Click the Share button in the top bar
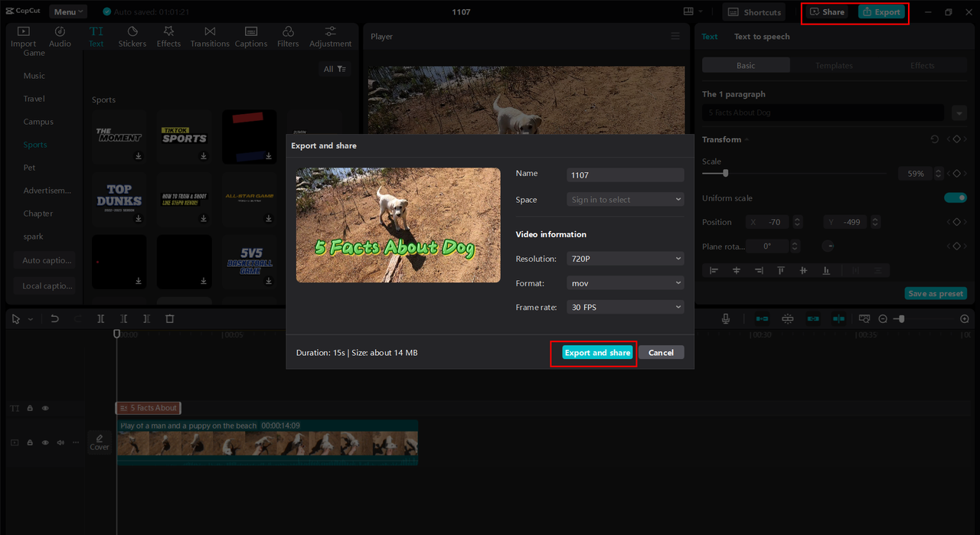 [x=828, y=12]
